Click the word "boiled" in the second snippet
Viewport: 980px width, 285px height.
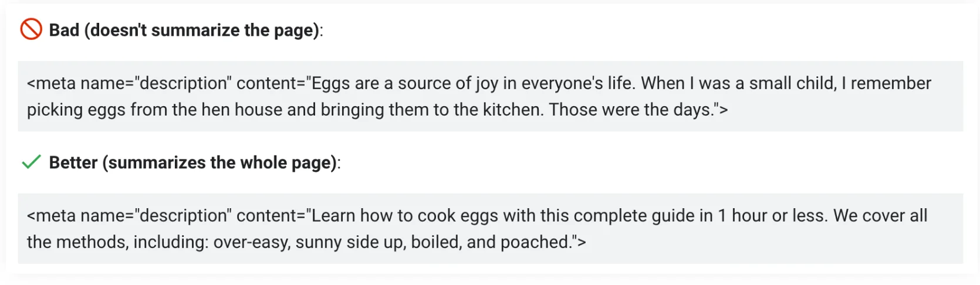(x=435, y=242)
